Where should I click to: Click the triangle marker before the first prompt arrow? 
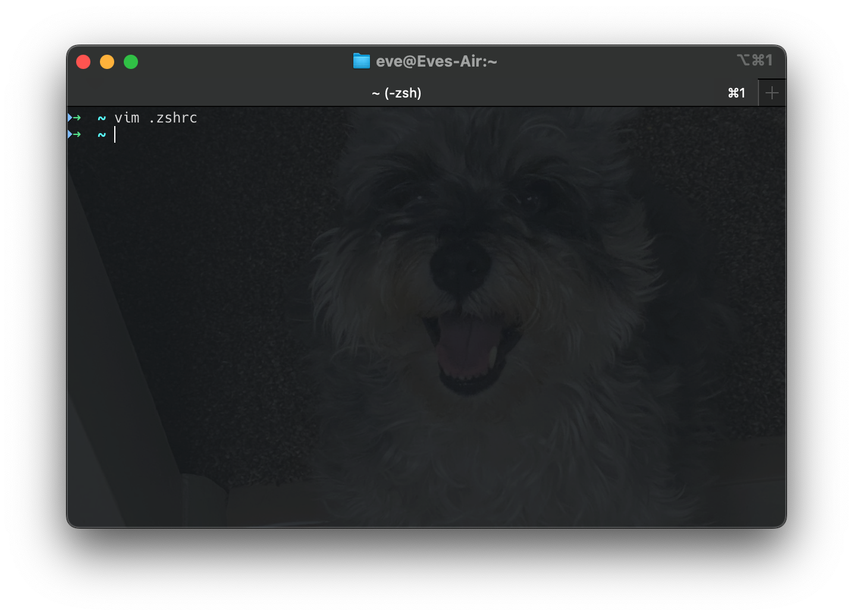pyautogui.click(x=70, y=118)
